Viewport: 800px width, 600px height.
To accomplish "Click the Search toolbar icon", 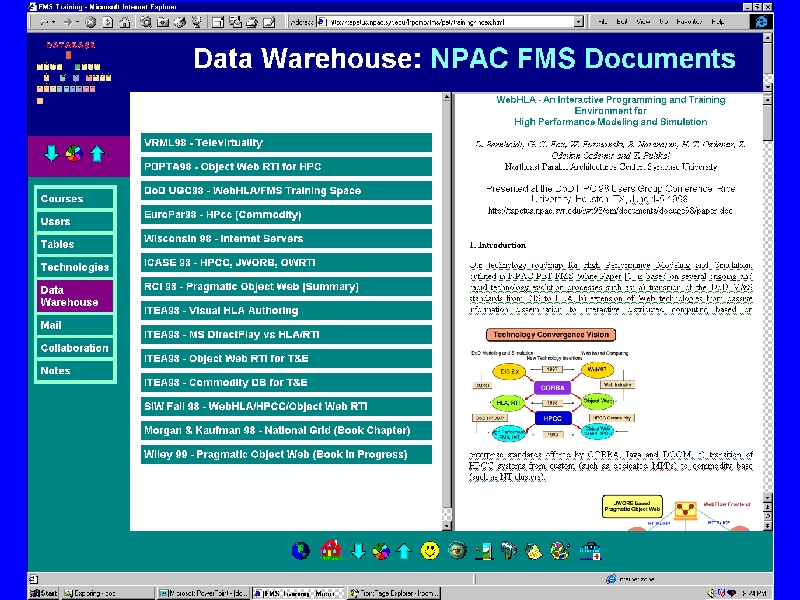I will point(146,22).
